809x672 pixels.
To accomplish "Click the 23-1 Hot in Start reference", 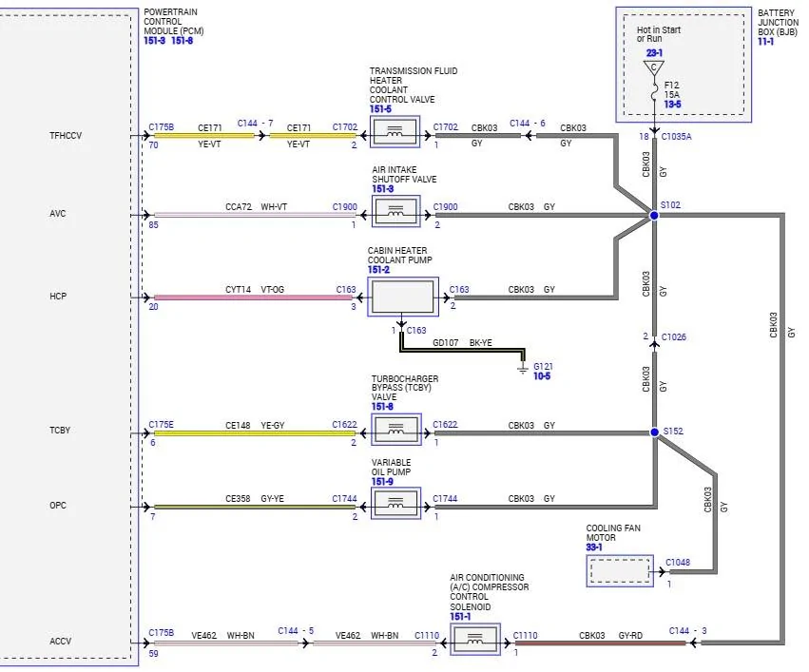I will point(654,52).
